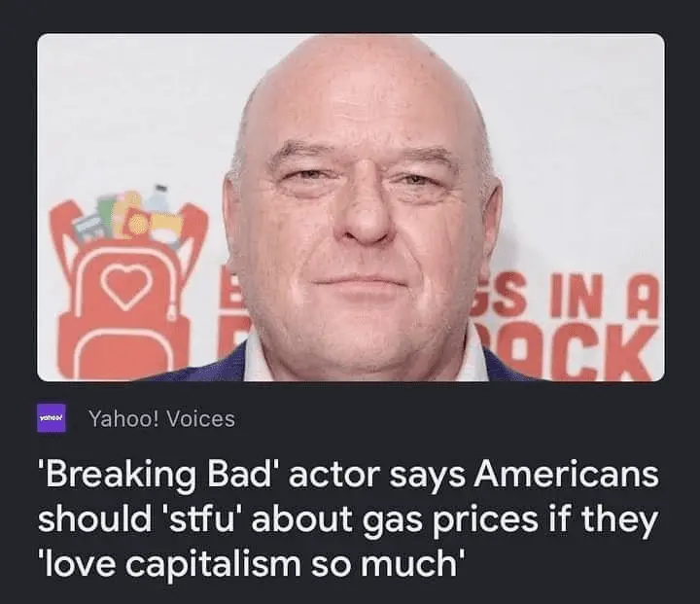
Task: Click the red 'IN A' banner text
Action: [605, 298]
